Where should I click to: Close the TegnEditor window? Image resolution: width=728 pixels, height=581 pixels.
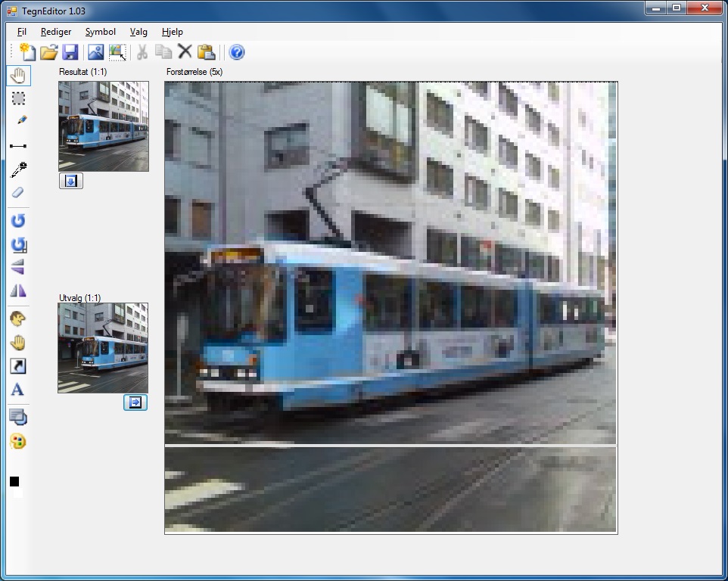tap(705, 8)
